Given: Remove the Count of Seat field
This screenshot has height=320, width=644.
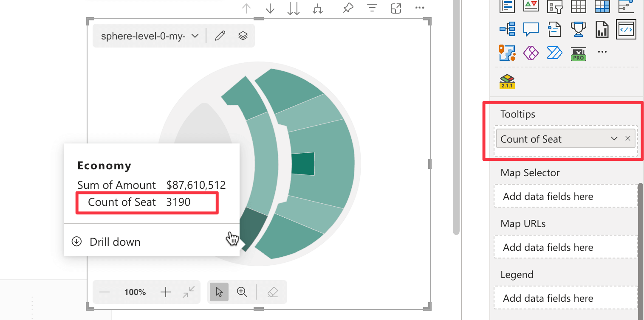Looking at the screenshot, I should click(x=628, y=139).
